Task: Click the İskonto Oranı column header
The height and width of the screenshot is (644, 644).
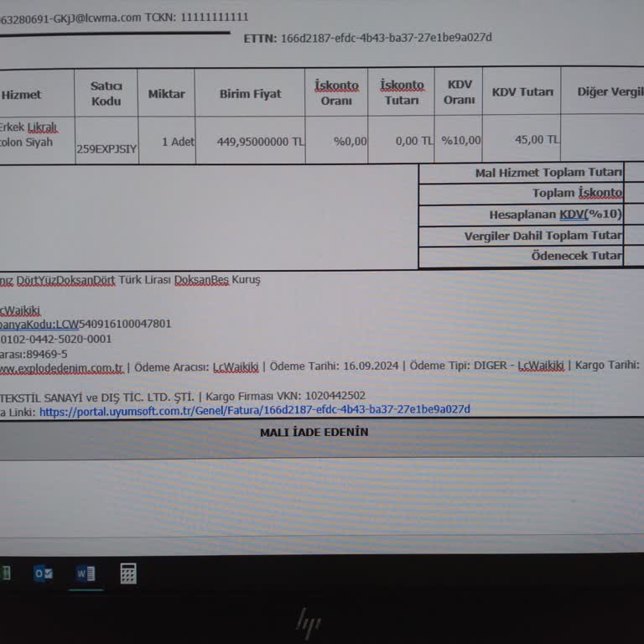Action: (x=336, y=92)
